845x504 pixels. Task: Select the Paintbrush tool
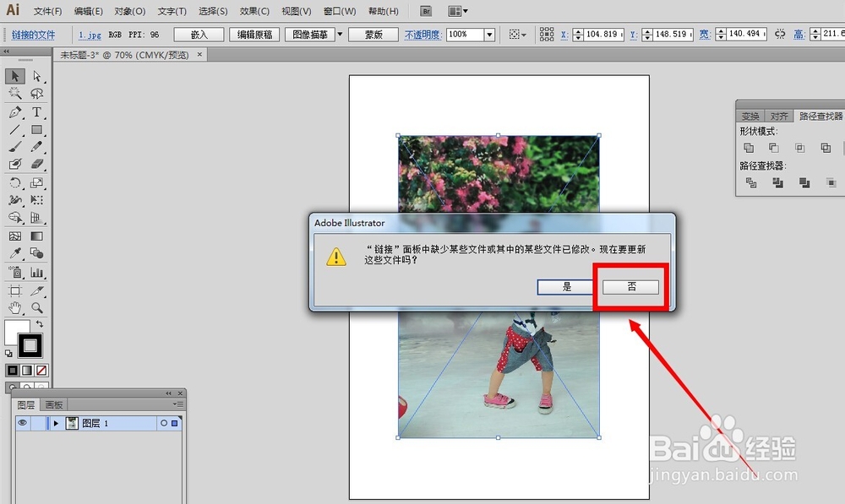[15, 146]
